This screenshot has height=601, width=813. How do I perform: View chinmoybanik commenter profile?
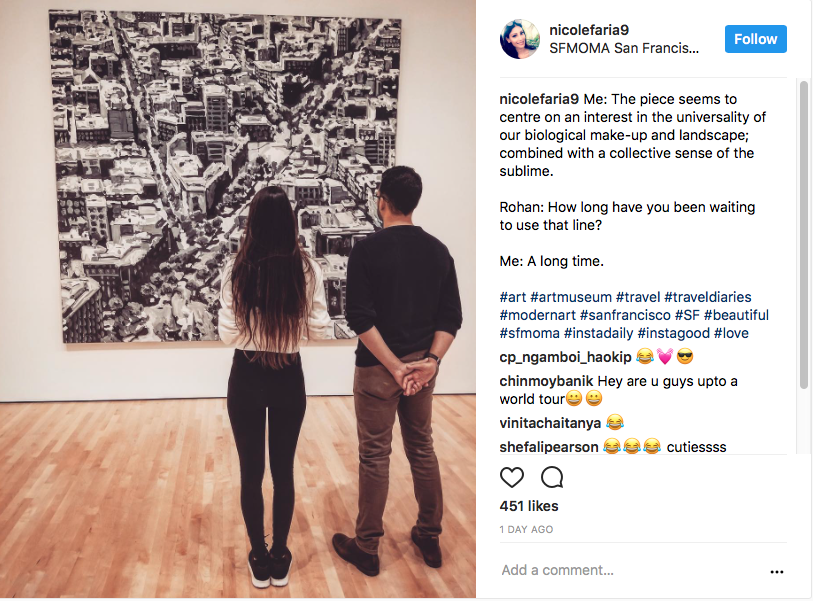(x=546, y=381)
